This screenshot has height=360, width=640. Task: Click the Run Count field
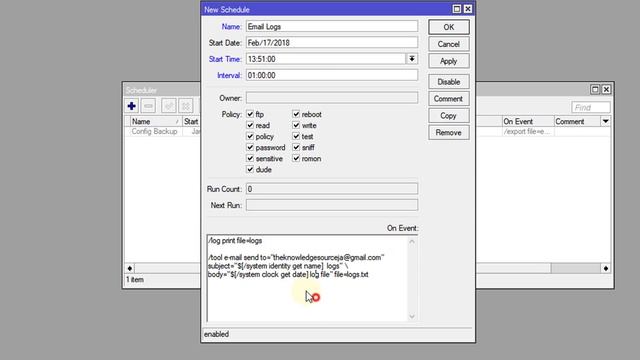tap(332, 189)
